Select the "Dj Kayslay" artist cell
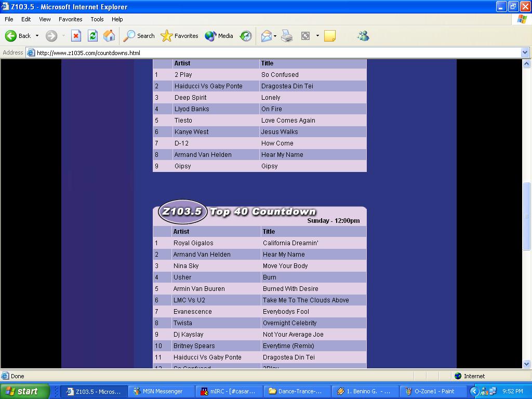 pyautogui.click(x=216, y=334)
